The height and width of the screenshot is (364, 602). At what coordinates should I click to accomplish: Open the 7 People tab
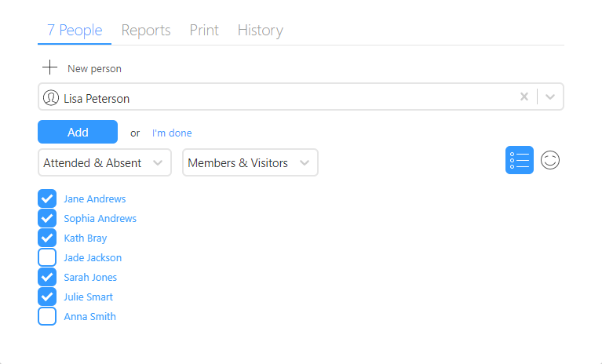(x=75, y=31)
